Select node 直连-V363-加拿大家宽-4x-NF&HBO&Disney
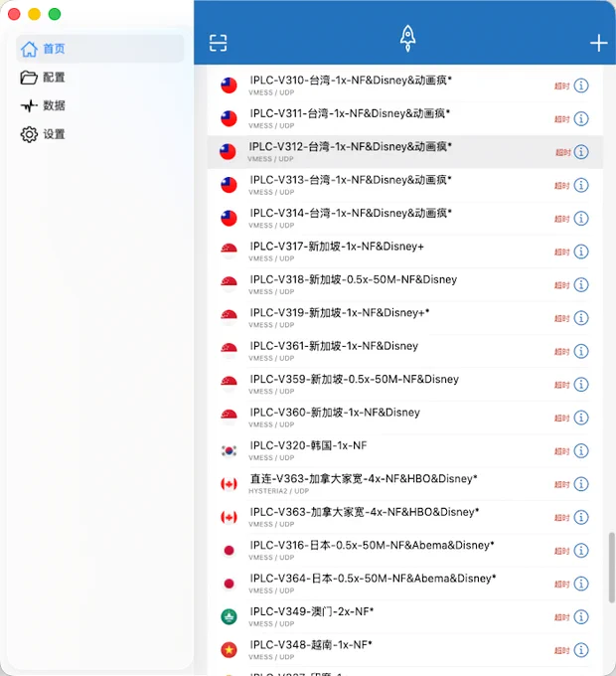 [405, 484]
